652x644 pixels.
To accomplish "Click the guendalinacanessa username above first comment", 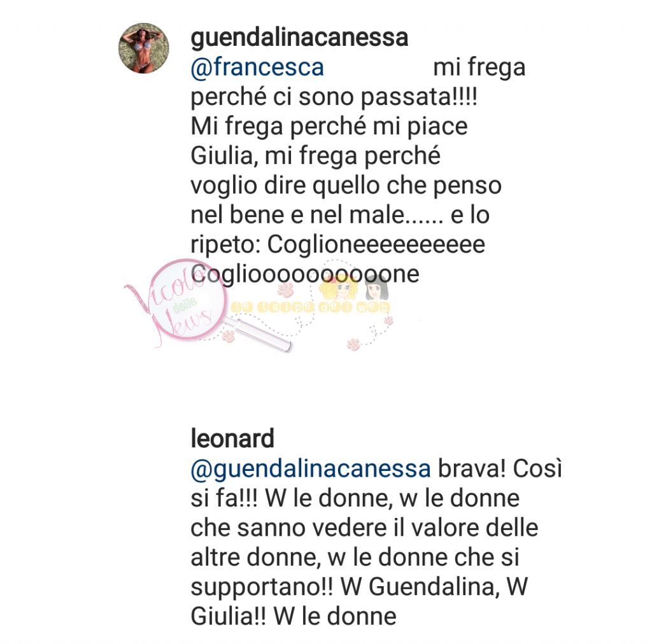I will coord(299,38).
